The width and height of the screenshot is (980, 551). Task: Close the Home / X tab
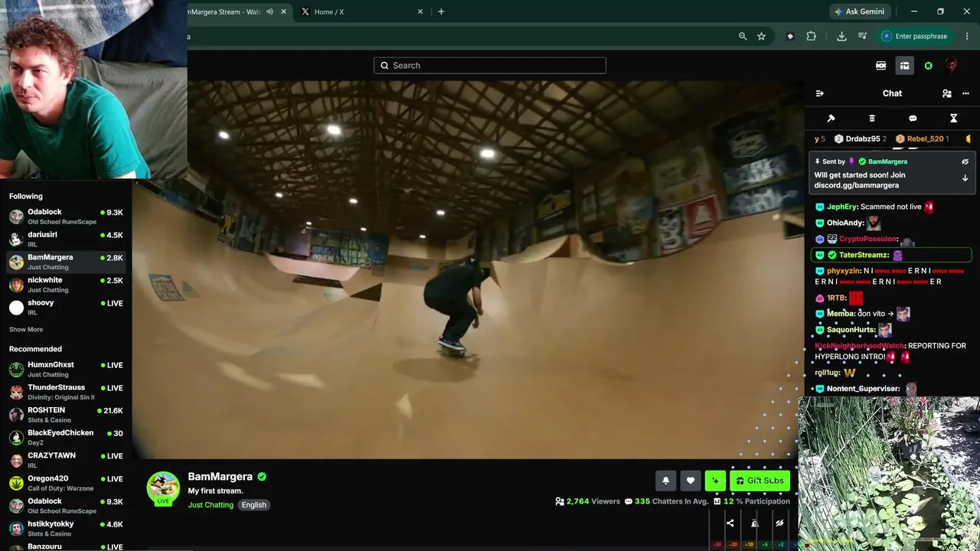(420, 11)
